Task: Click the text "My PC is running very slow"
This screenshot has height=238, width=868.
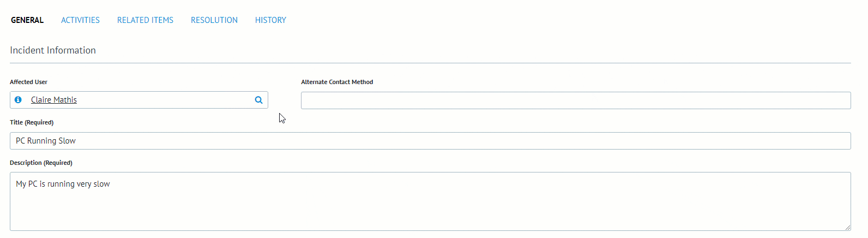Action: [x=63, y=184]
